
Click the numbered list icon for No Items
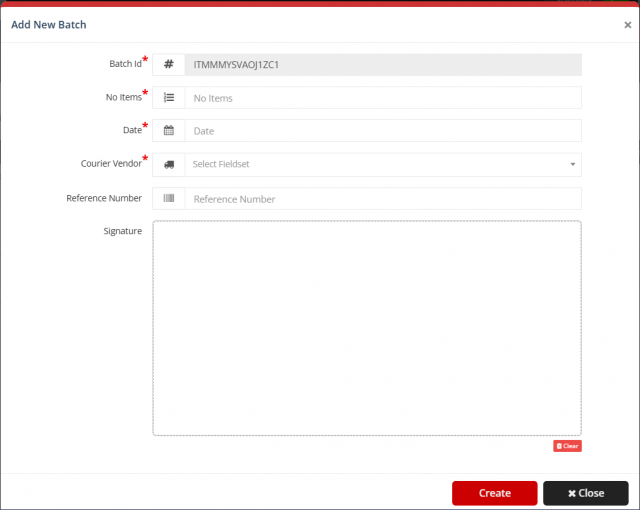click(168, 98)
